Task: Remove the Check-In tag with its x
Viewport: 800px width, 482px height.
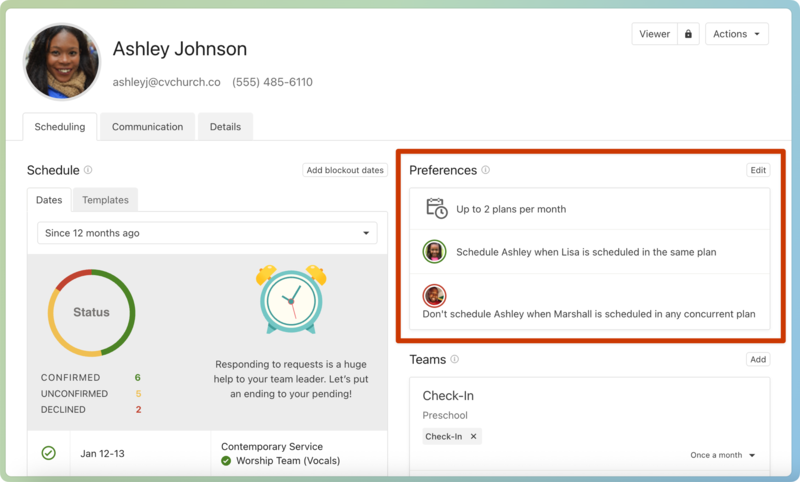Action: point(474,436)
